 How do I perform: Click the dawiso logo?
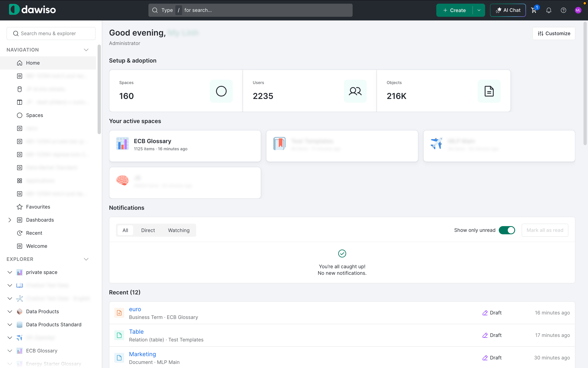(x=32, y=10)
